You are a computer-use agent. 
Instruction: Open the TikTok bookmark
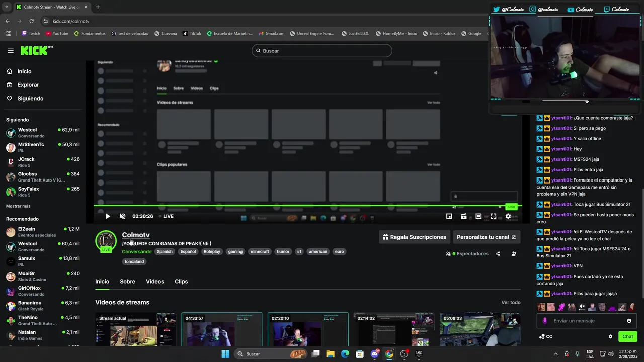pyautogui.click(x=192, y=34)
